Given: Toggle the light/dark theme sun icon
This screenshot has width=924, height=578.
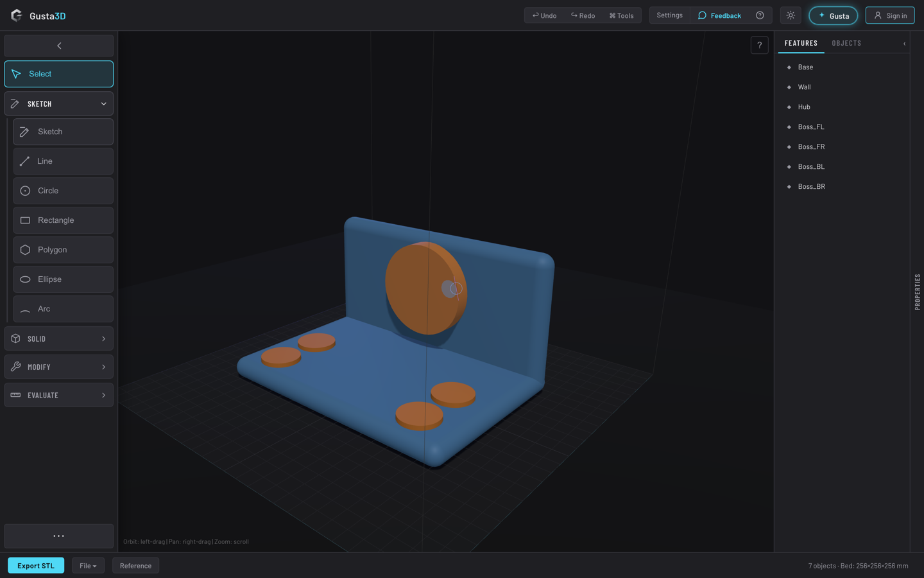Looking at the screenshot, I should pos(791,15).
